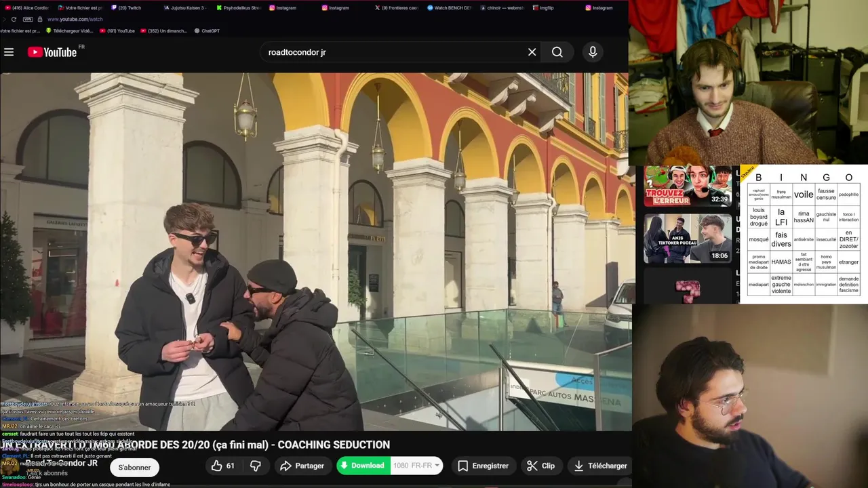
Task: Click the green Download button
Action: click(363, 466)
